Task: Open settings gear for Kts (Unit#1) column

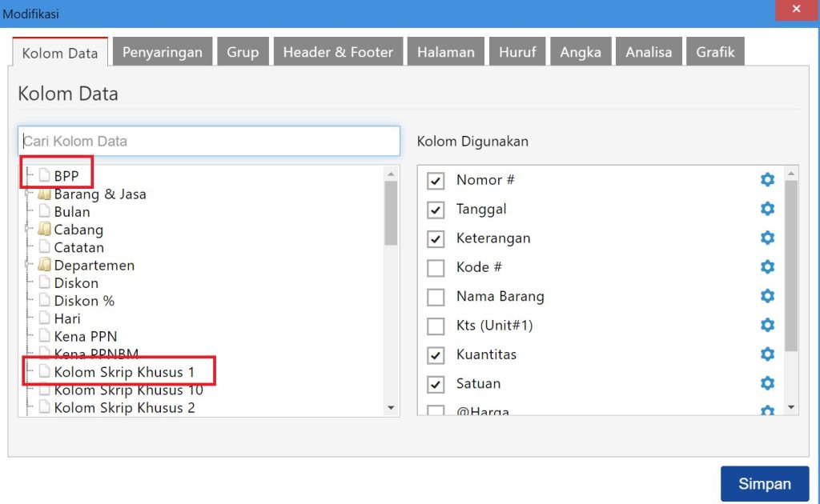Action: [767, 325]
